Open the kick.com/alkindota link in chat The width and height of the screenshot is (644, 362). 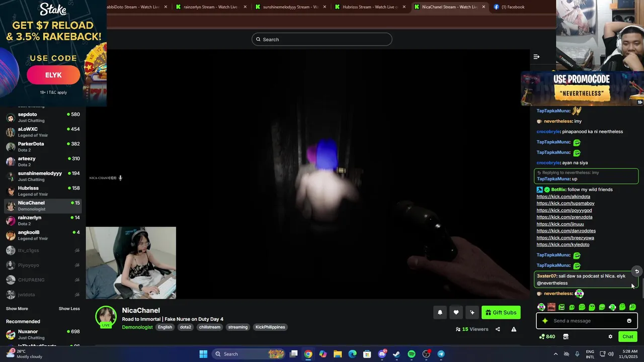563,197
